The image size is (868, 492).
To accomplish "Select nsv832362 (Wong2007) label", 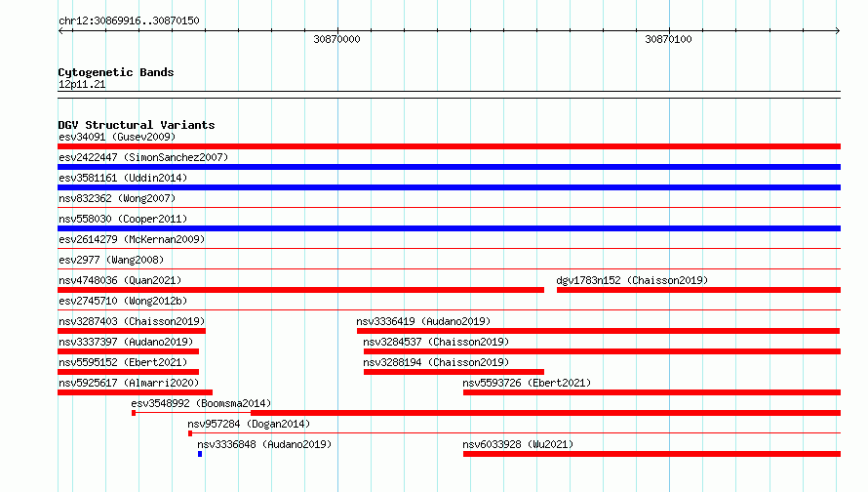I will 117,198.
